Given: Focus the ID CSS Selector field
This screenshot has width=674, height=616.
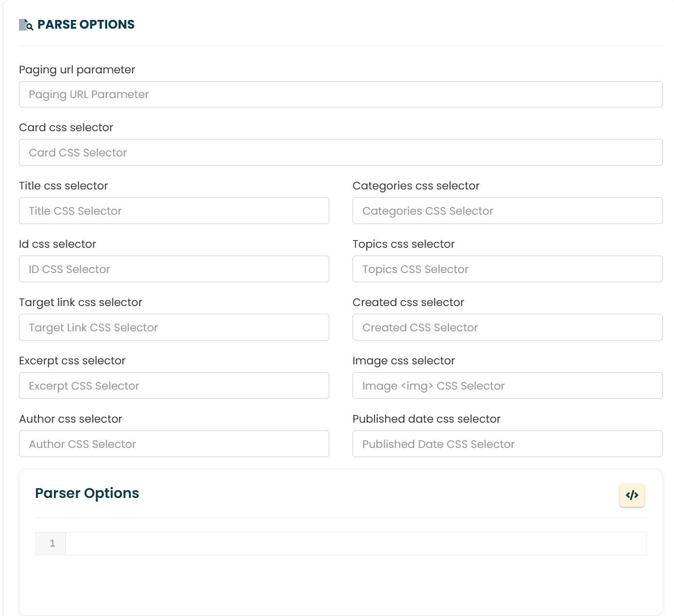Looking at the screenshot, I should tap(174, 269).
